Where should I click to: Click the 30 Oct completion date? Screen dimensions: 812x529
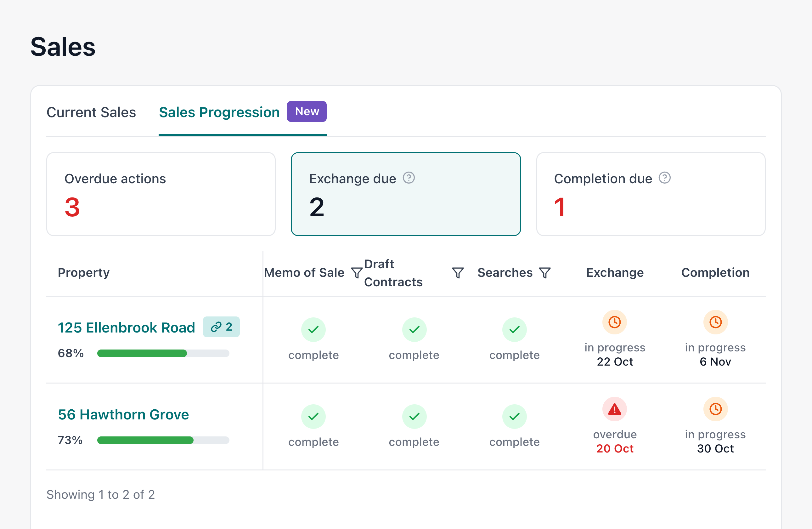pos(715,448)
